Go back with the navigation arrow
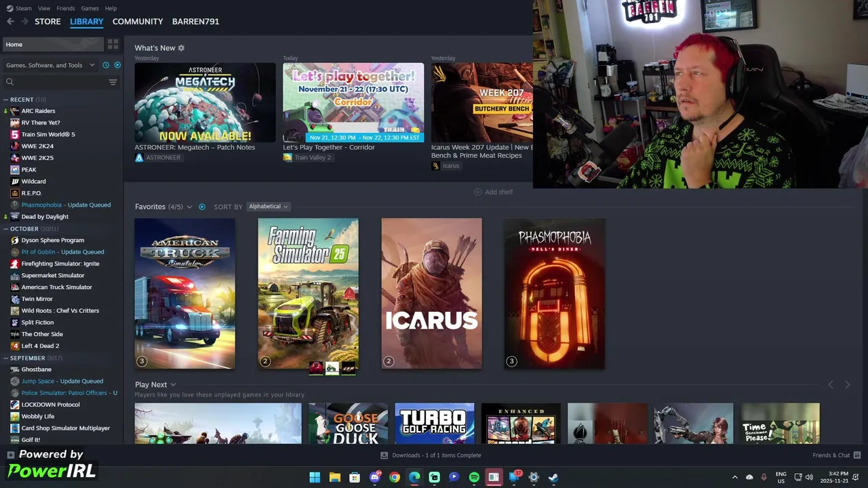868x488 pixels. [10, 22]
